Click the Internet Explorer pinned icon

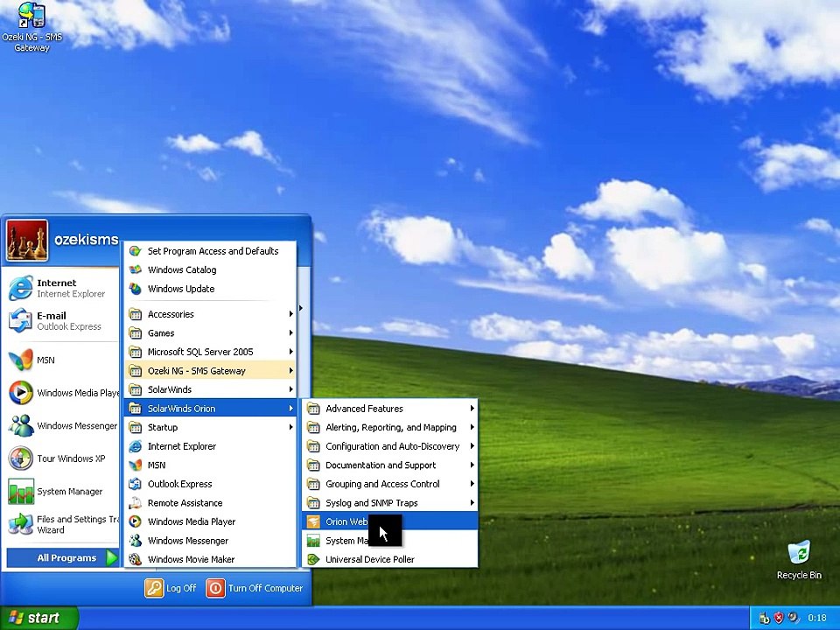tap(20, 288)
